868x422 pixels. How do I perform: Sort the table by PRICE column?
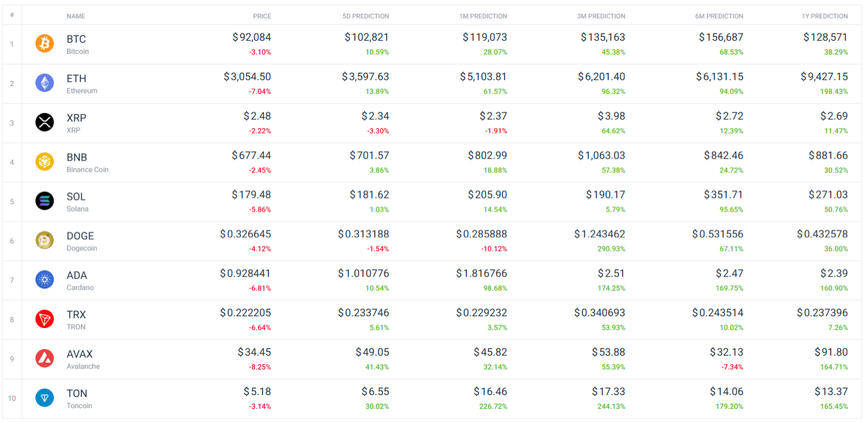pos(261,16)
